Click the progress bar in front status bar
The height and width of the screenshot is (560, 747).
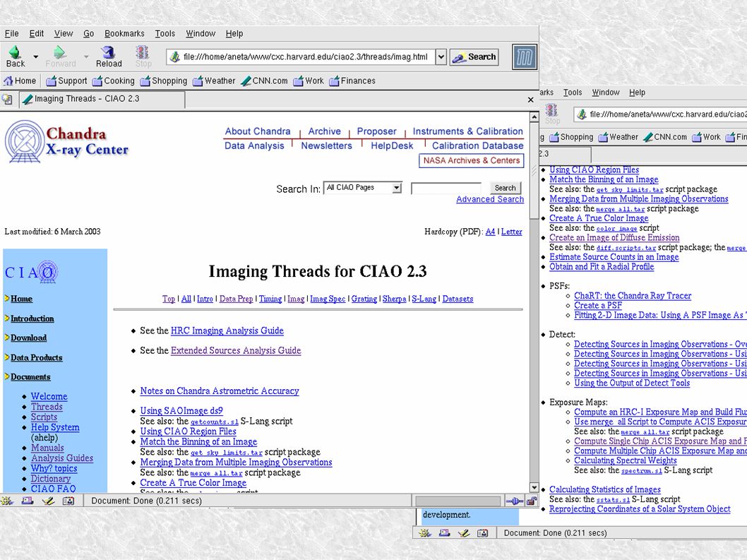click(458, 501)
